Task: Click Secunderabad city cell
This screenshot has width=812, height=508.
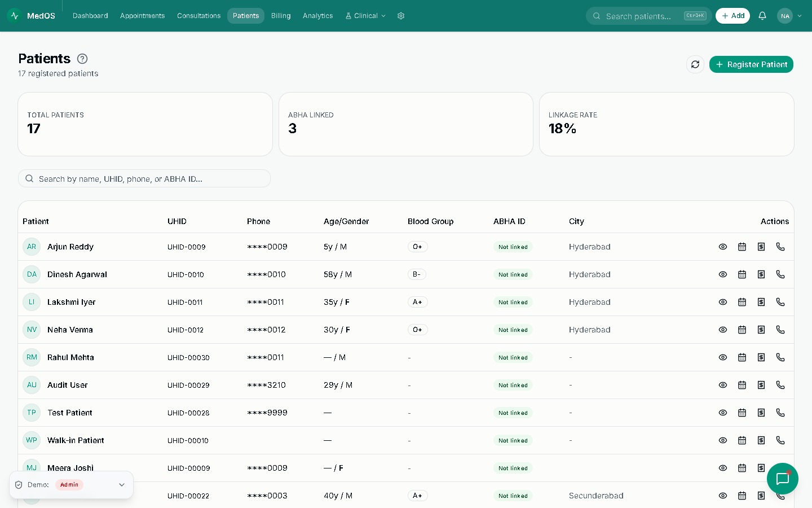Action: (596, 496)
